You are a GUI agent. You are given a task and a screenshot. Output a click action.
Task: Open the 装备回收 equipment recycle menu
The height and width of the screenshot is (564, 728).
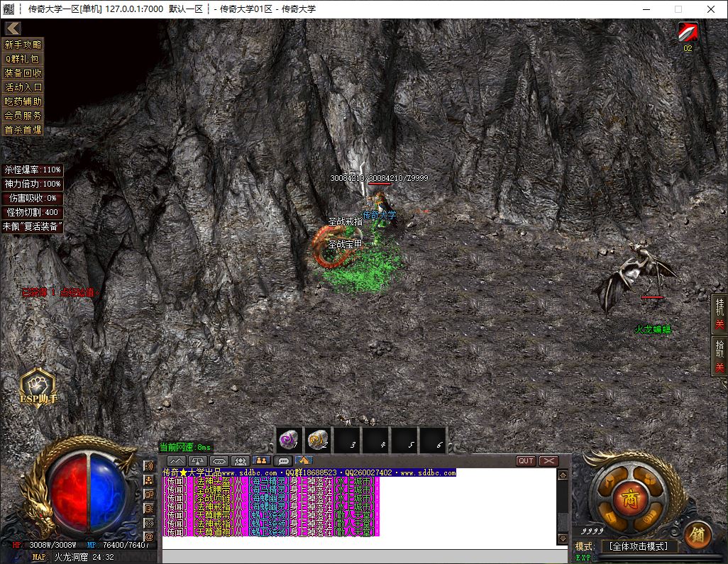[23, 73]
